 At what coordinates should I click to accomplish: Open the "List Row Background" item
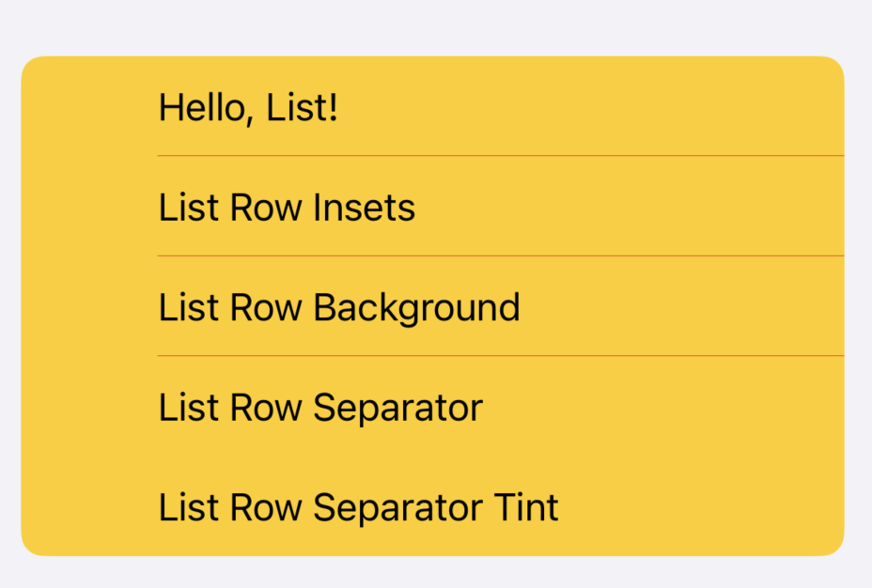tap(339, 308)
